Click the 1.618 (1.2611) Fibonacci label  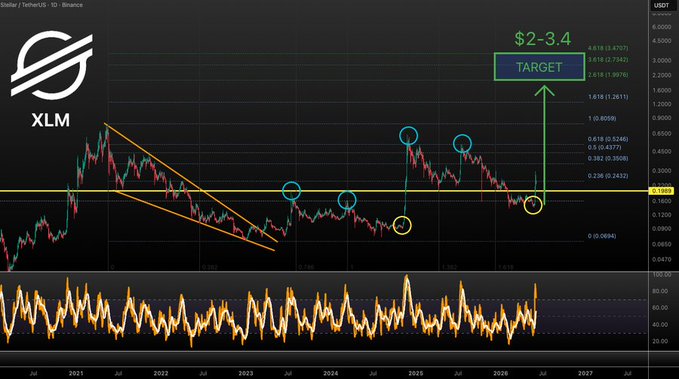[608, 97]
